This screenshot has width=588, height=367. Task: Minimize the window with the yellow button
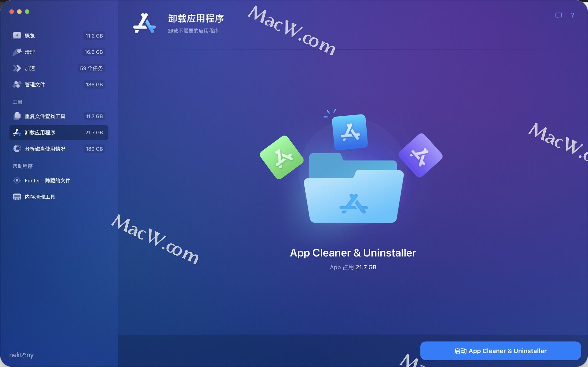click(19, 12)
